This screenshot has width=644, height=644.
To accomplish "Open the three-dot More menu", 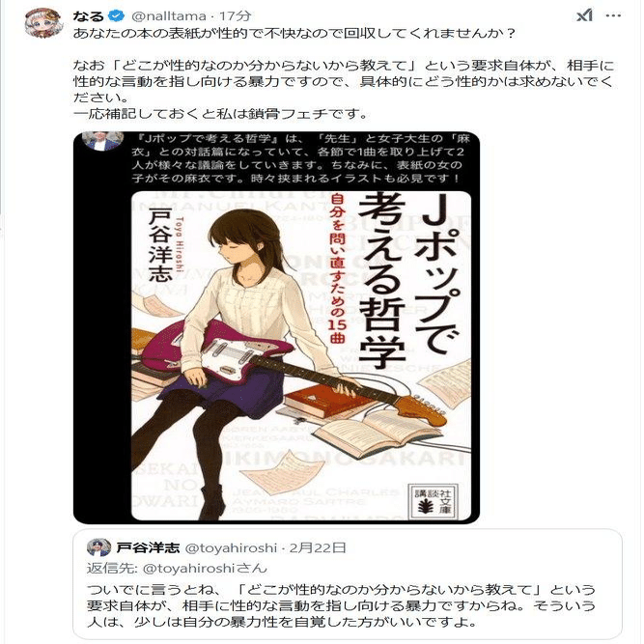I will 613,16.
